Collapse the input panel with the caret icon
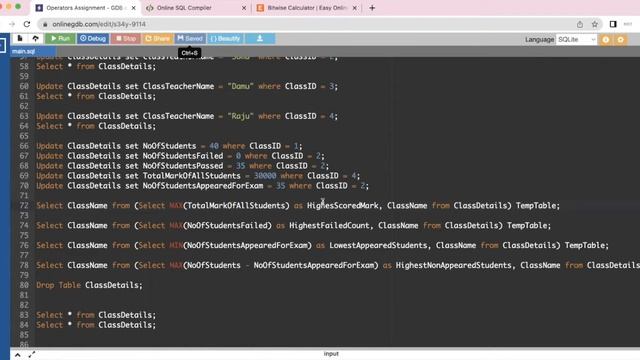The image size is (640, 360). click(18, 355)
